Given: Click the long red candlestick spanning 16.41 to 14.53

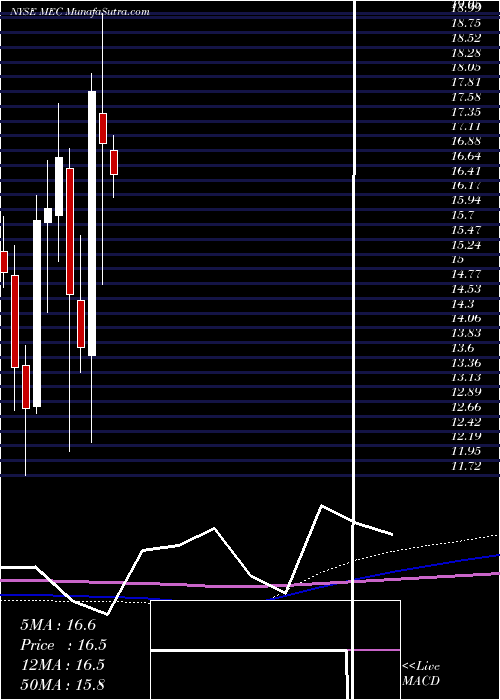Looking at the screenshot, I should point(70,231).
